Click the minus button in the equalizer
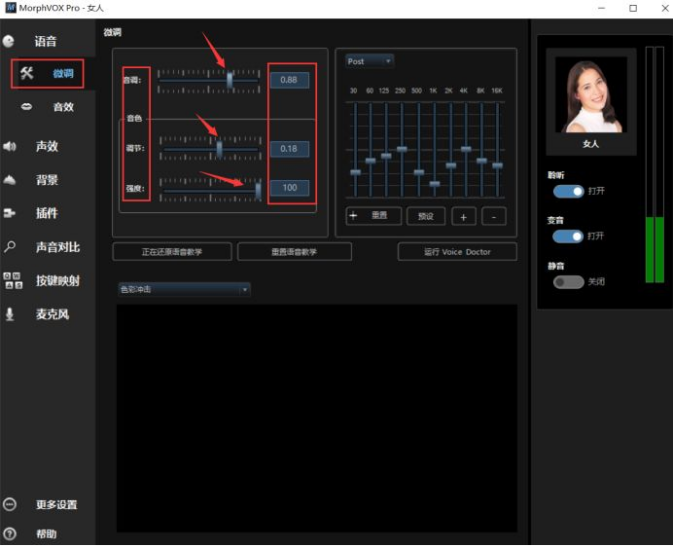This screenshot has width=674, height=546. (493, 216)
